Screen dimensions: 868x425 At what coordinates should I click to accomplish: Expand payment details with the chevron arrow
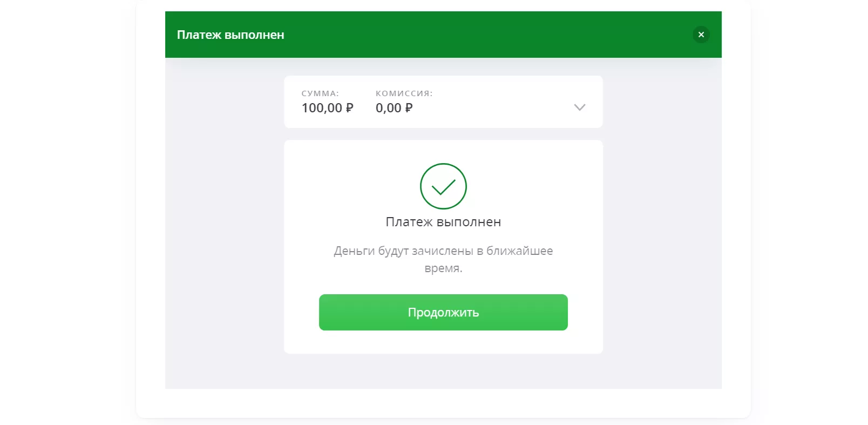pyautogui.click(x=579, y=107)
